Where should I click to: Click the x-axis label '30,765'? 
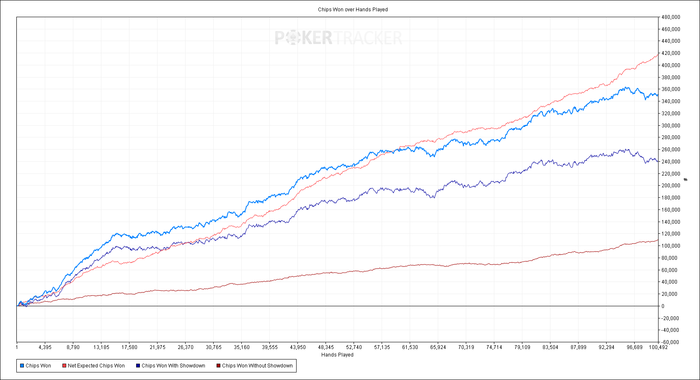tap(214, 347)
